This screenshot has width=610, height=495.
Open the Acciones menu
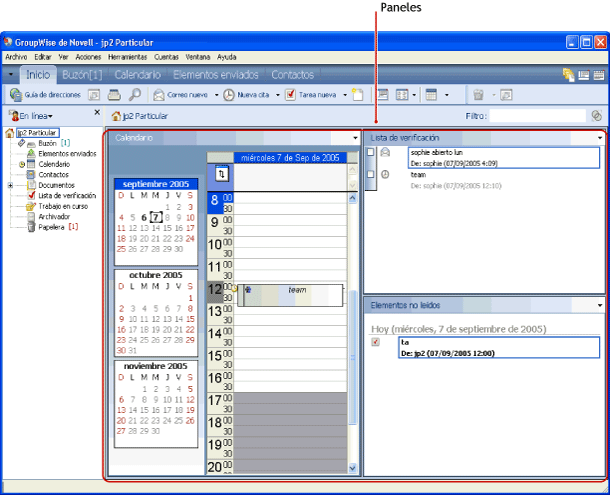click(88, 57)
